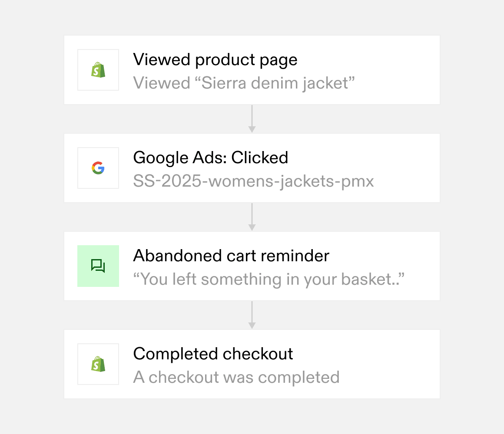Viewport: 504px width, 434px height.
Task: Click the word reminder in Abandoned cart title
Action: (295, 256)
